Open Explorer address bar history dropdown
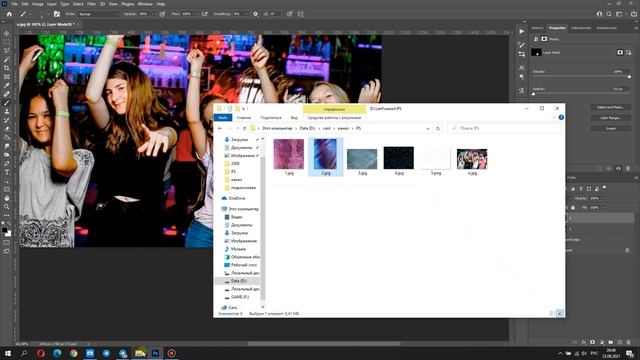The image size is (640, 360). (427, 128)
